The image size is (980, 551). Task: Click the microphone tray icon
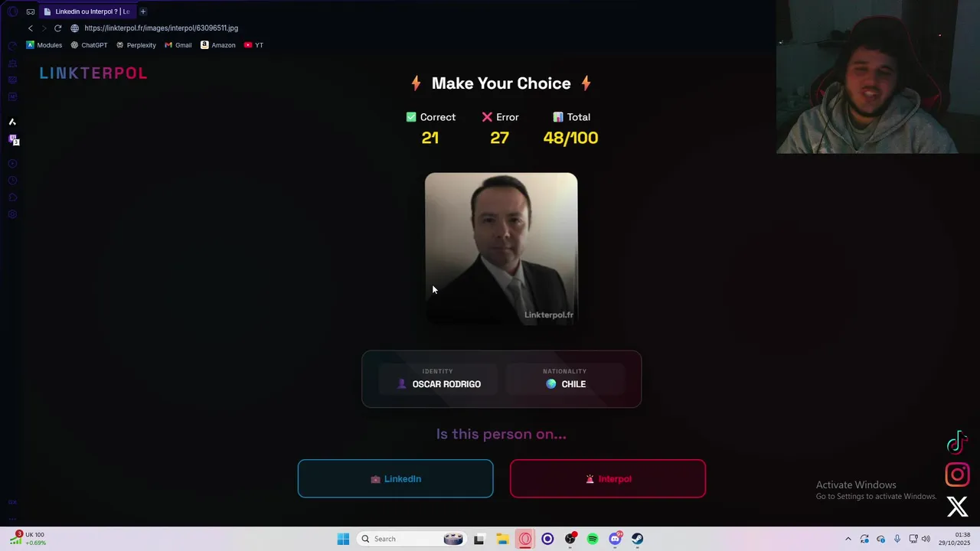[x=897, y=539]
